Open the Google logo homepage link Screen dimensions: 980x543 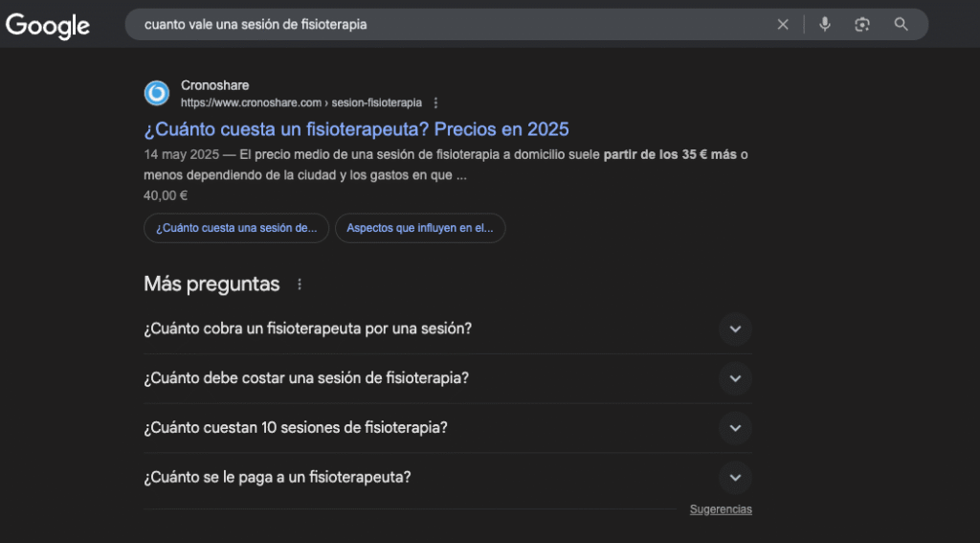click(48, 26)
